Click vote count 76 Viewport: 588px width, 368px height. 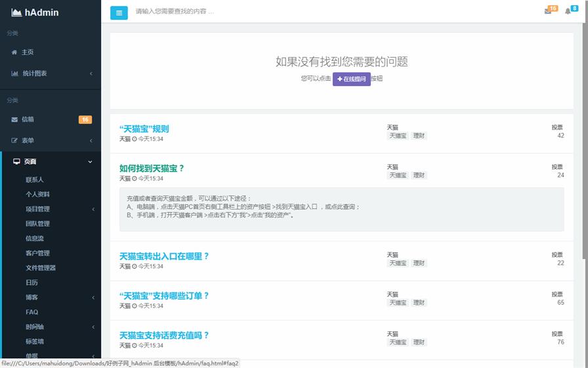(560, 342)
